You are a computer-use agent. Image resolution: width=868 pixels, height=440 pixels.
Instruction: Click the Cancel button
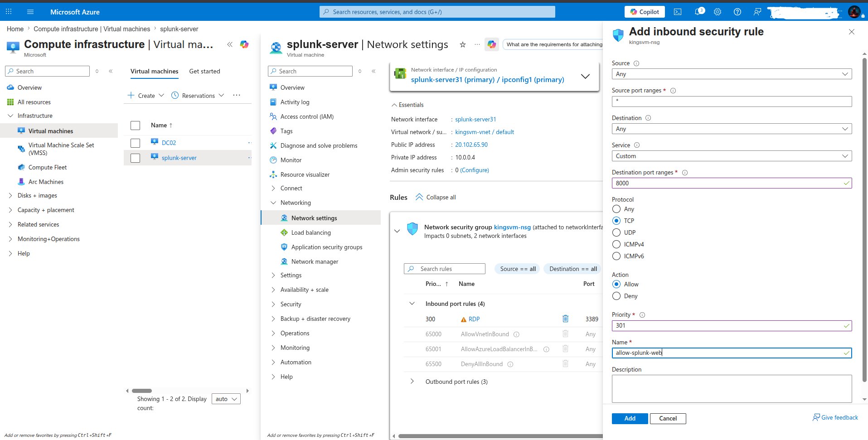coord(668,418)
